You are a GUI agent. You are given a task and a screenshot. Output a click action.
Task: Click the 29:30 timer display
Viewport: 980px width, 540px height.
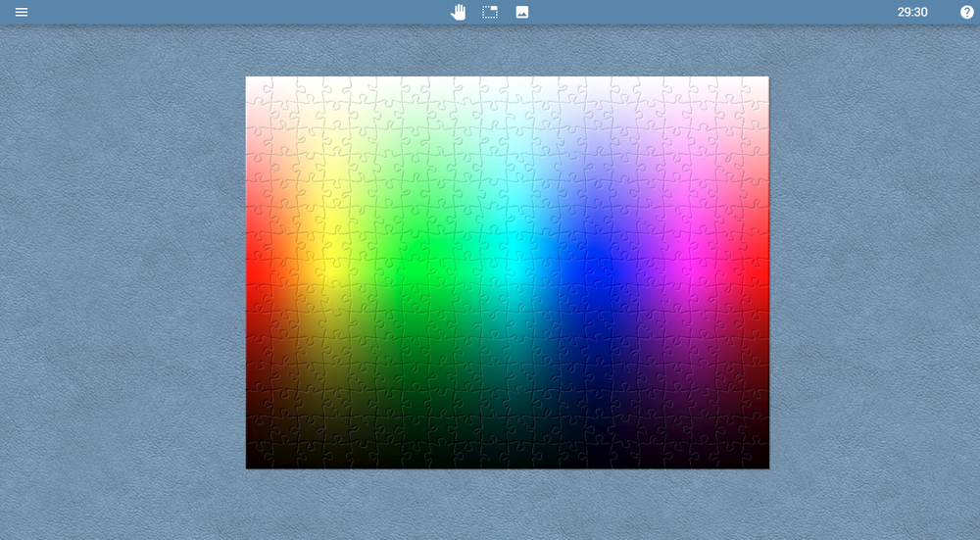coord(912,12)
